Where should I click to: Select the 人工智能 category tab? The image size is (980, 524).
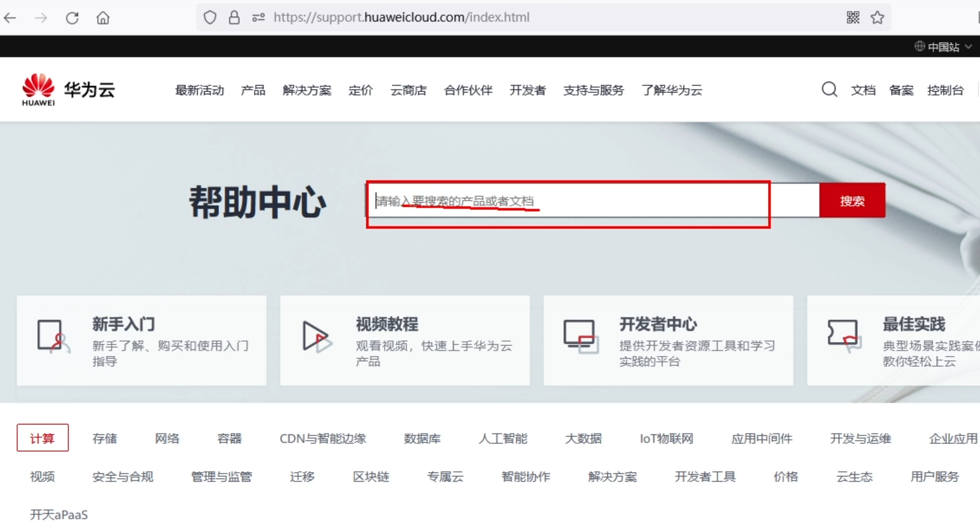click(503, 438)
